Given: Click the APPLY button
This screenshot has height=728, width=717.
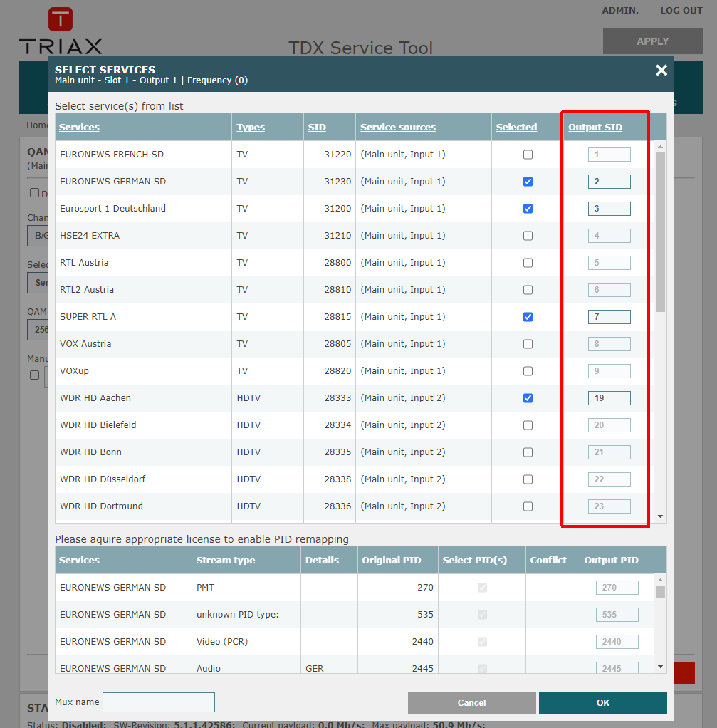Looking at the screenshot, I should [652, 41].
